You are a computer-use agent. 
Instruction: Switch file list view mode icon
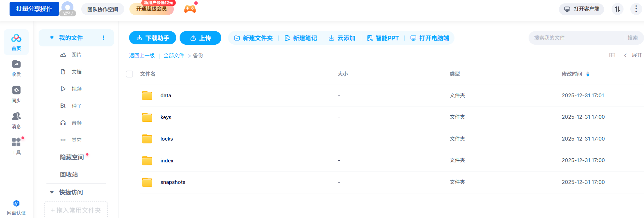click(x=612, y=55)
